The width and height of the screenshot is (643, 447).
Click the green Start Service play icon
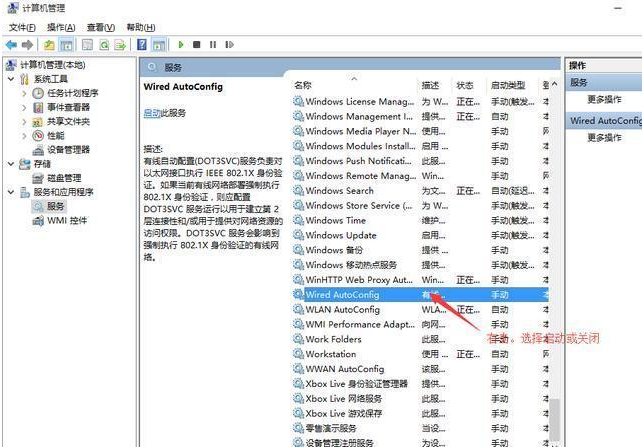[180, 45]
